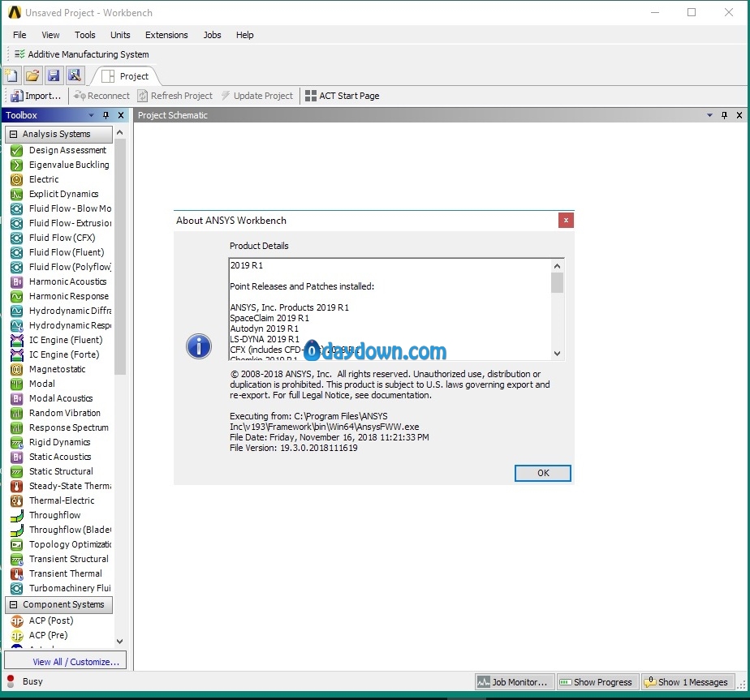
Task: Select Rigid Dynamics icon
Action: point(17,442)
